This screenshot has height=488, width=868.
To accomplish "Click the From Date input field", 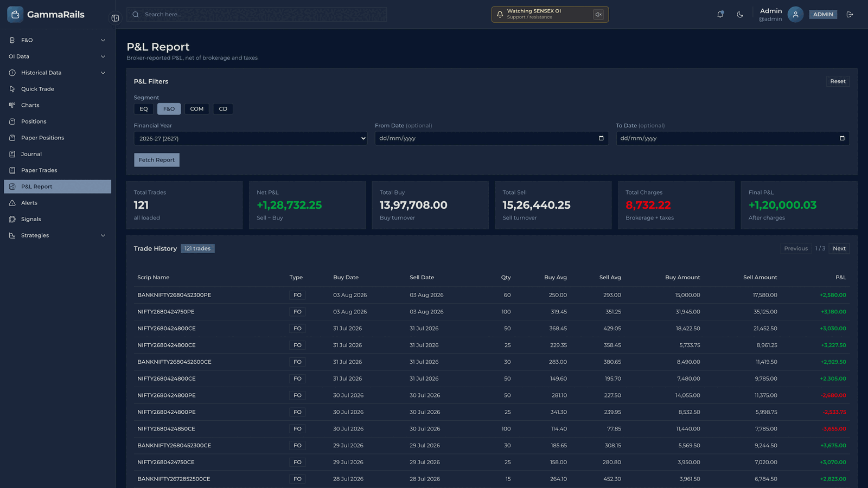I will (x=492, y=138).
